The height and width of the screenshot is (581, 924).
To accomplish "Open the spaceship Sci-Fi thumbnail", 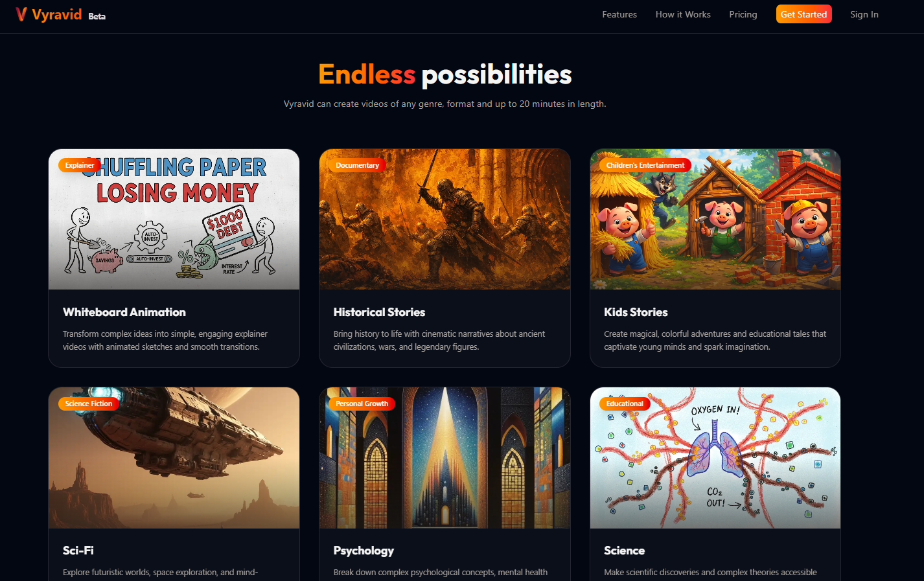I will tap(174, 458).
